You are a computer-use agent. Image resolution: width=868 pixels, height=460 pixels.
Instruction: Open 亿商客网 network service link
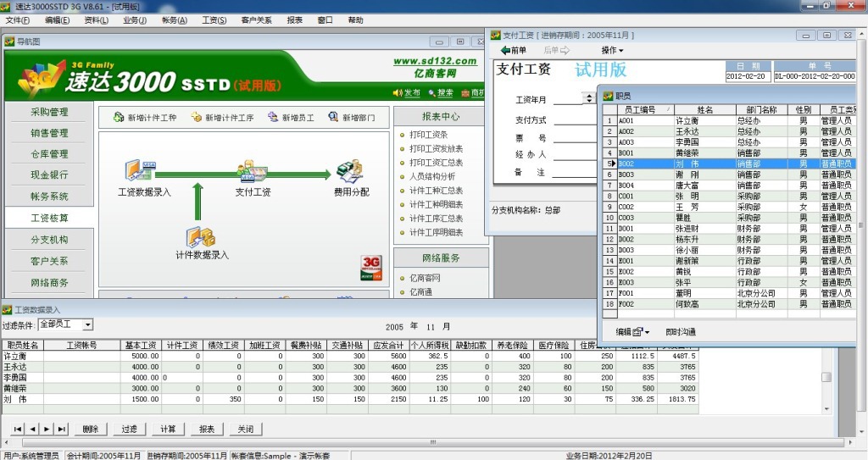coord(425,278)
